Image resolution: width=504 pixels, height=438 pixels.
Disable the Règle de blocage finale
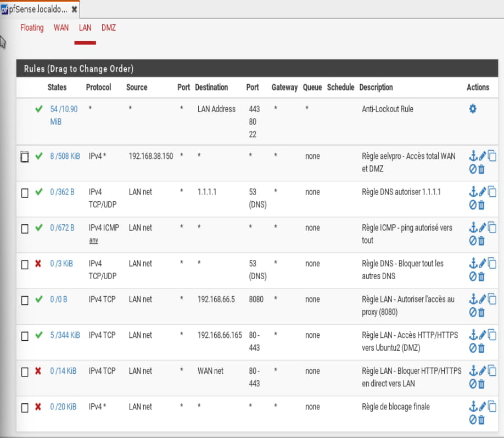473,419
